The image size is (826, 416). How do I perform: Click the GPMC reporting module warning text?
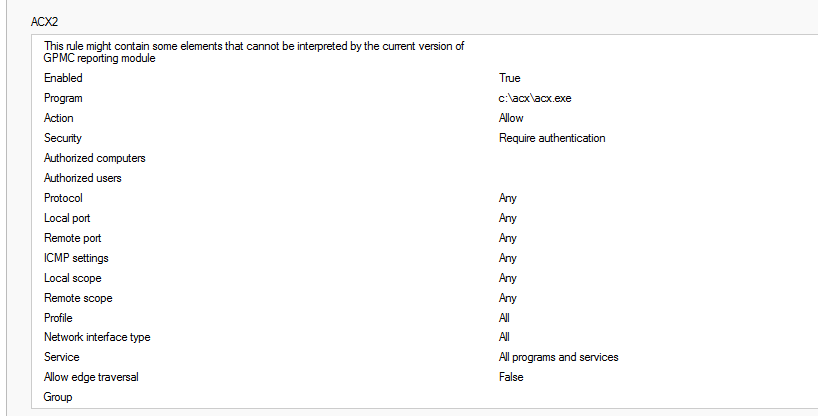tap(254, 52)
